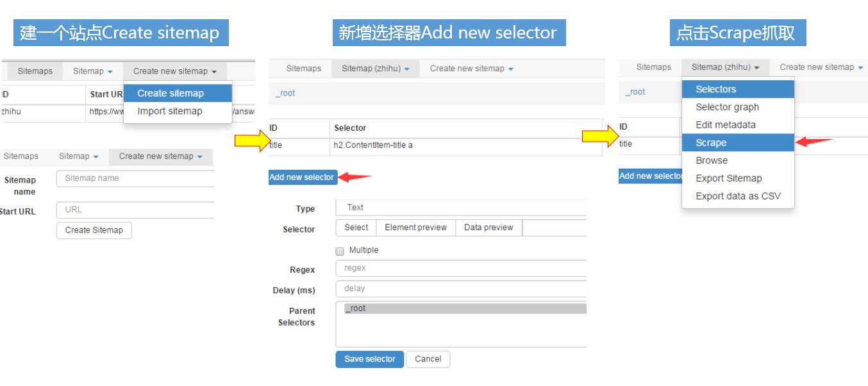Choose Export data as CSV
This screenshot has width=868, height=386.
tap(738, 196)
